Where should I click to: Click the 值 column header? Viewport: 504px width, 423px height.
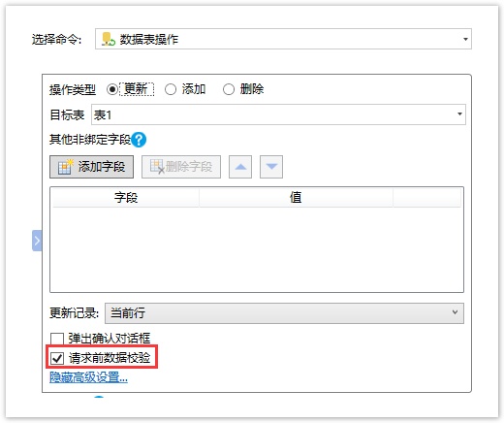296,197
